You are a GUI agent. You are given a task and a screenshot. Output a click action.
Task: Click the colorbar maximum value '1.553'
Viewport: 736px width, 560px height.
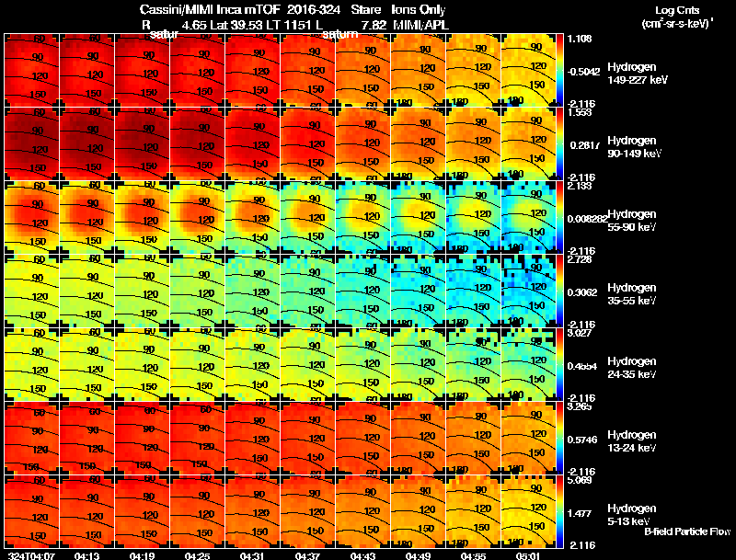point(580,112)
